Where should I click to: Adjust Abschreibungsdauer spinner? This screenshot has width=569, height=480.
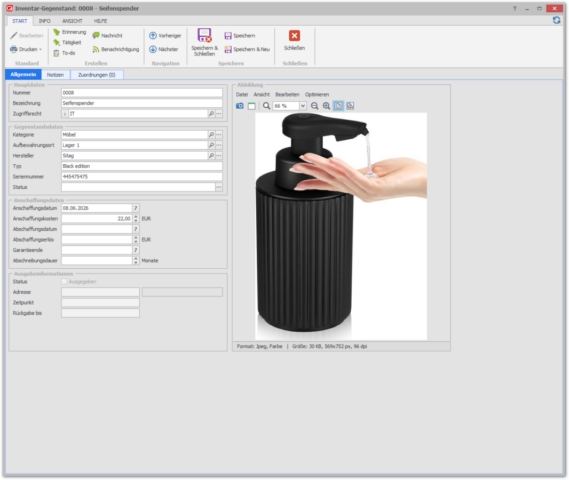(136, 261)
